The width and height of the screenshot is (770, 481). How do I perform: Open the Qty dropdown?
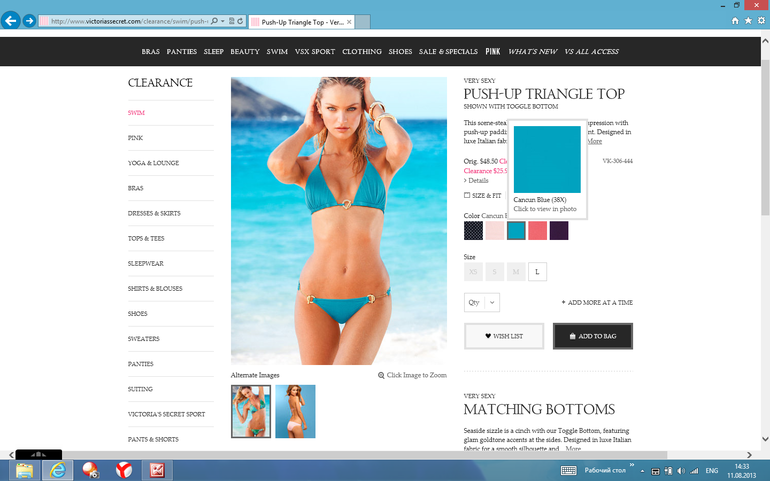[x=482, y=303]
